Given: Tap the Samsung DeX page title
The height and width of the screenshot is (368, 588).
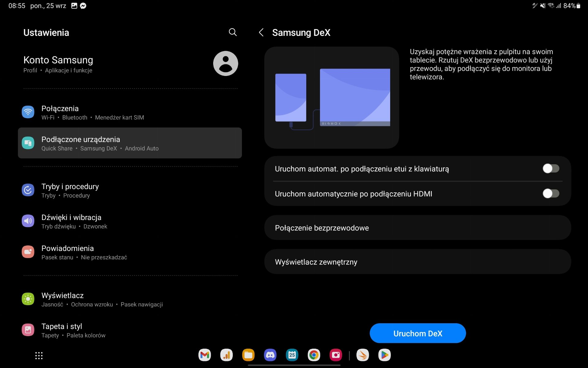Looking at the screenshot, I should point(301,32).
